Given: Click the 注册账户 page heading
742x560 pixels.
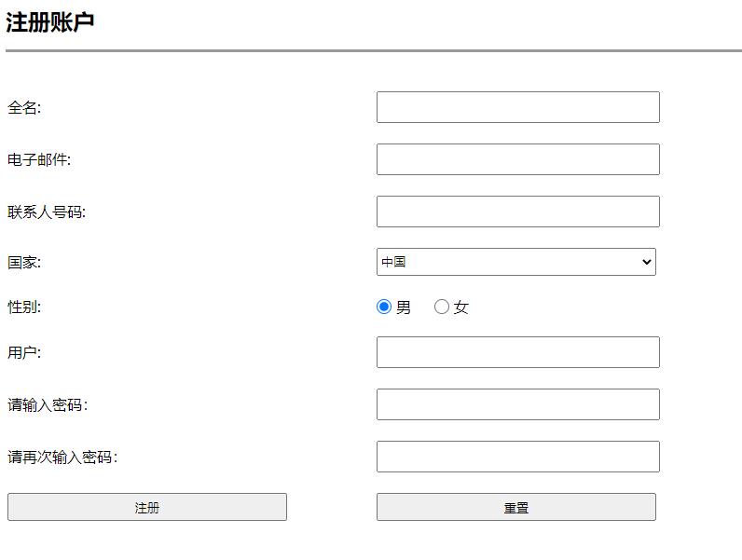Looking at the screenshot, I should coord(50,22).
